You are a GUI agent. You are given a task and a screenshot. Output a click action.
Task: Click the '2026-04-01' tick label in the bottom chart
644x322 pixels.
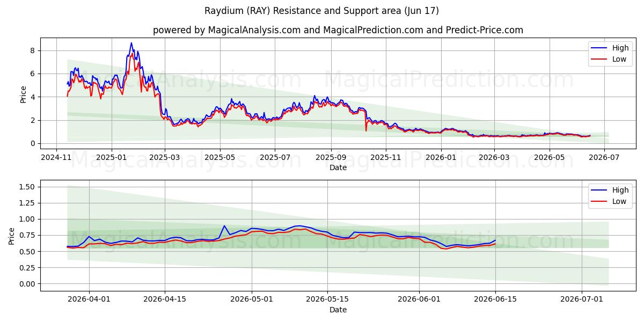(x=89, y=300)
